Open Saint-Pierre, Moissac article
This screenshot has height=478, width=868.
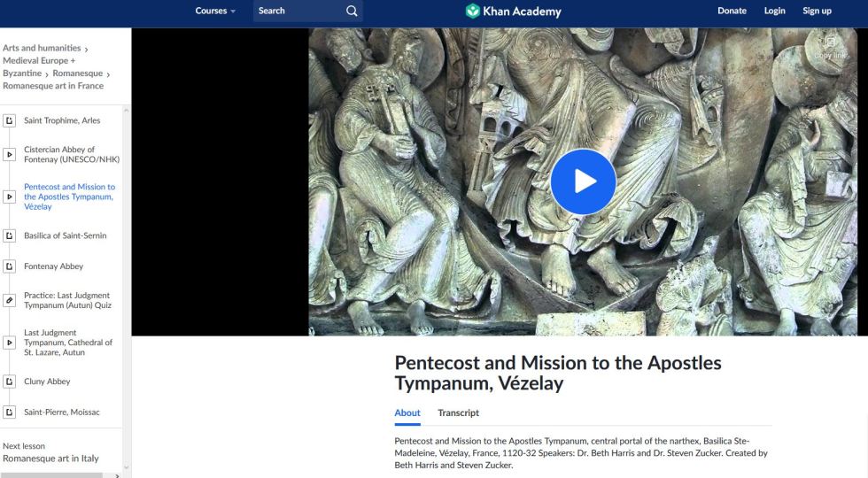click(x=62, y=412)
